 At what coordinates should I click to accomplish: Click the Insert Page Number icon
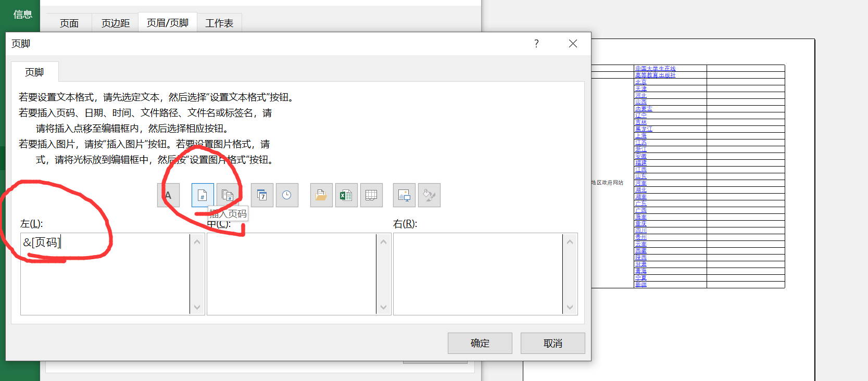203,195
